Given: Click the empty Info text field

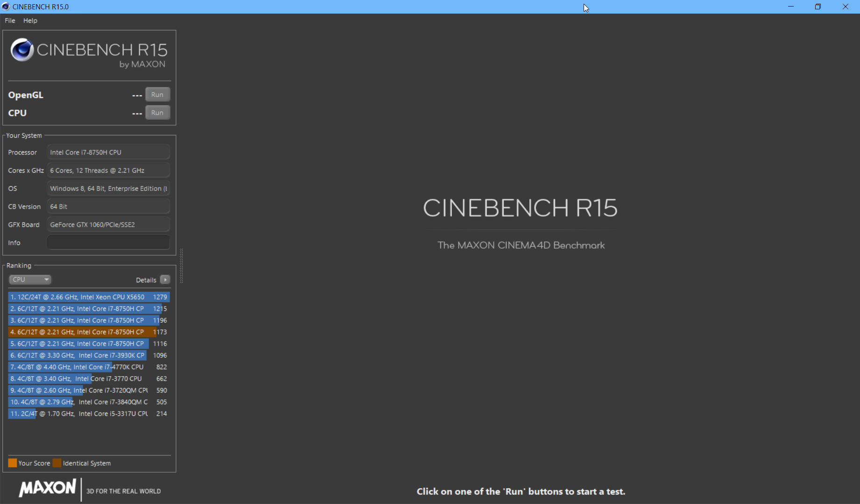Looking at the screenshot, I should tap(108, 243).
